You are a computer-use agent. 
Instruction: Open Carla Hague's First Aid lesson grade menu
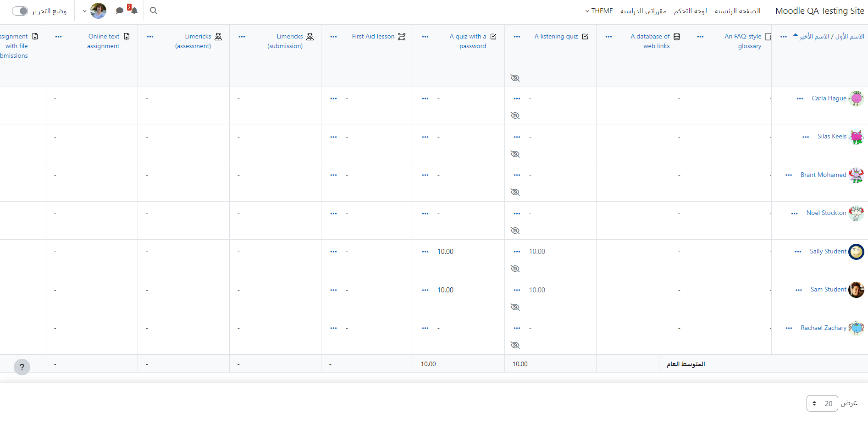point(334,99)
